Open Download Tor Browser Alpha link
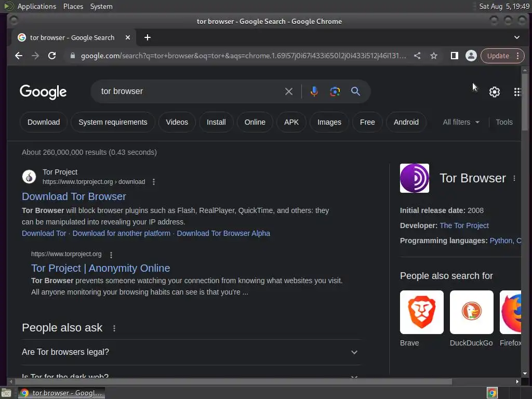This screenshot has height=399, width=532. coord(223,233)
